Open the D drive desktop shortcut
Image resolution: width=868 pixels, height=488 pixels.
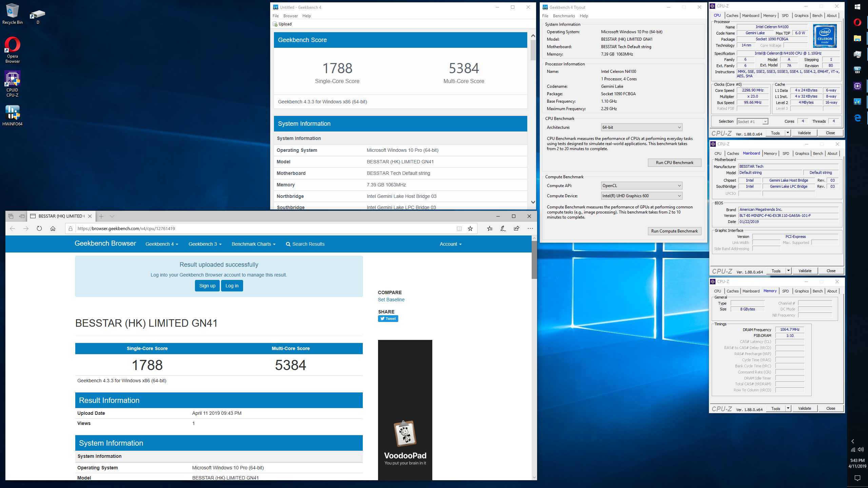38,16
